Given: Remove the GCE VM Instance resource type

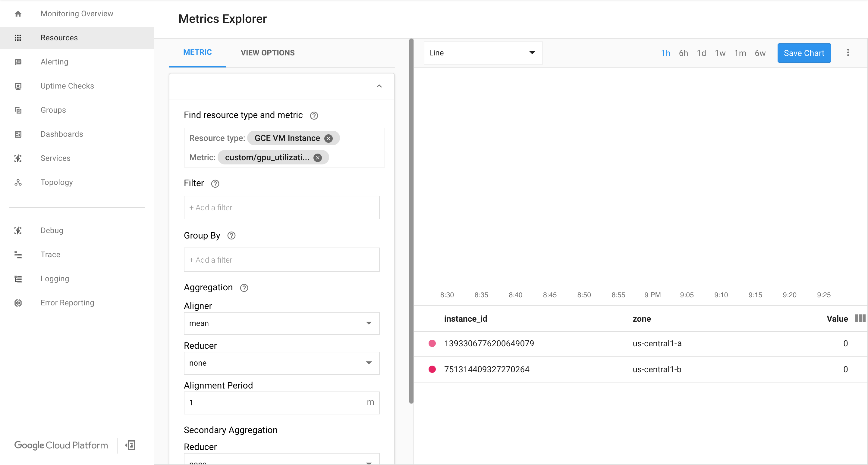Looking at the screenshot, I should [328, 138].
